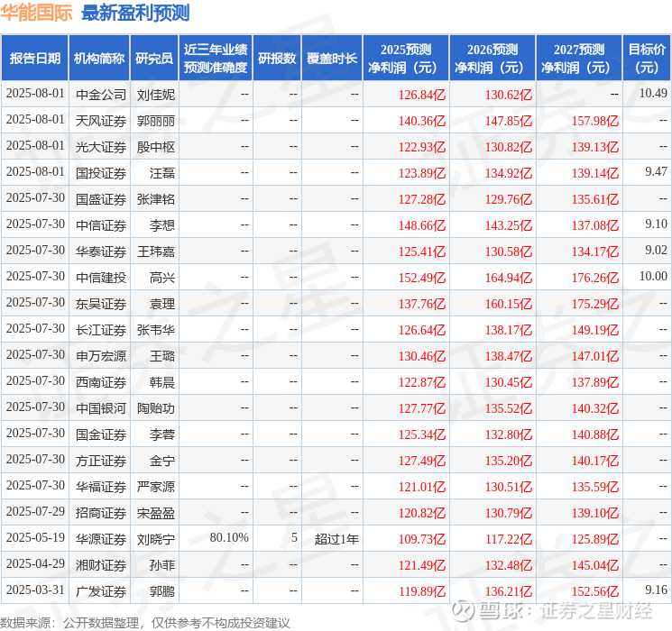This screenshot has width=672, height=631.
Task: Click the 研报数 column header
Action: point(277,58)
